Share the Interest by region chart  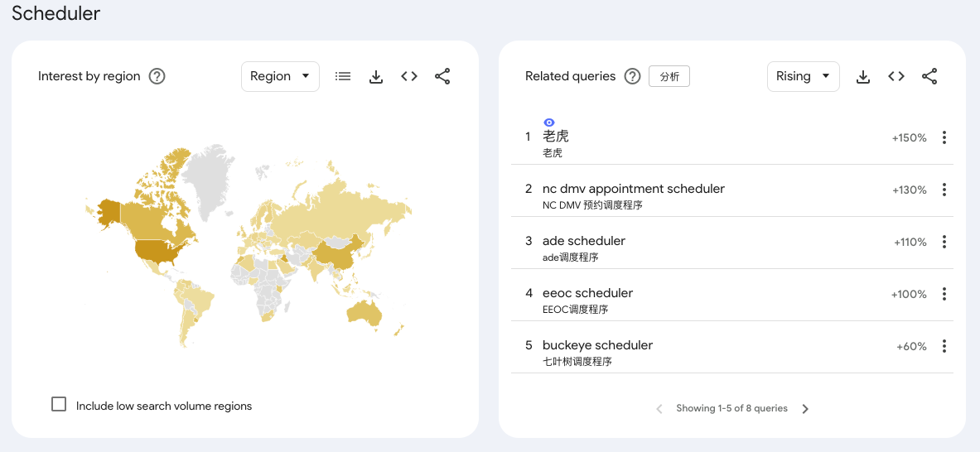(442, 76)
